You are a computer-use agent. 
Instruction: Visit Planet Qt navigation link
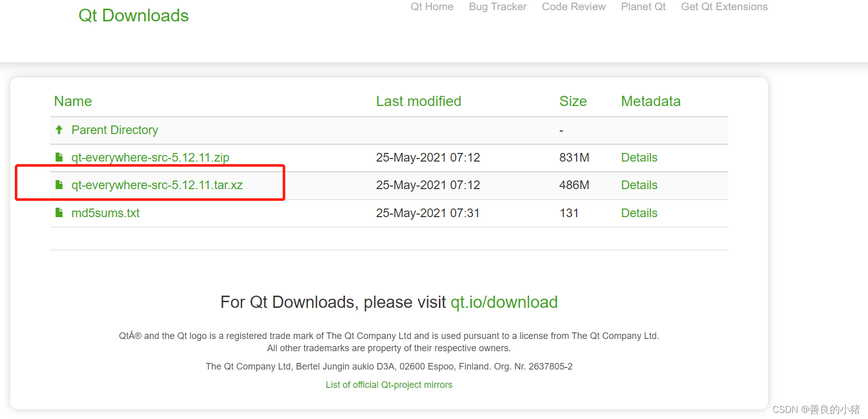tap(643, 7)
